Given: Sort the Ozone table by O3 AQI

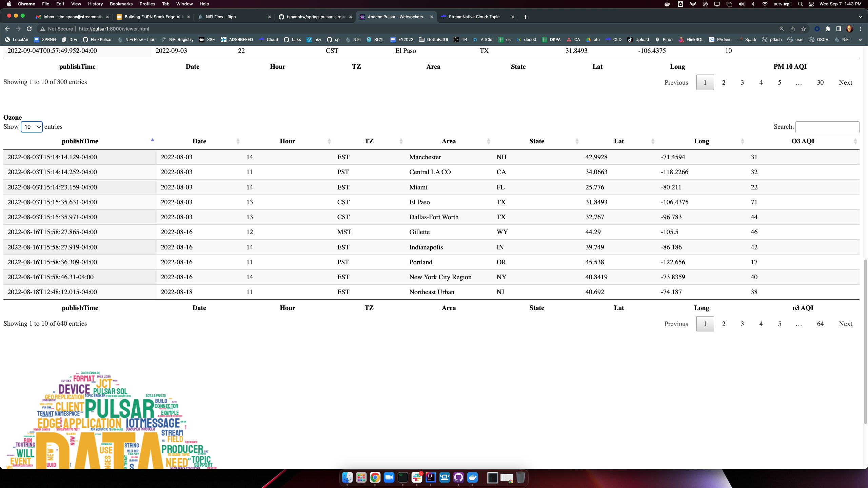Looking at the screenshot, I should [x=803, y=141].
